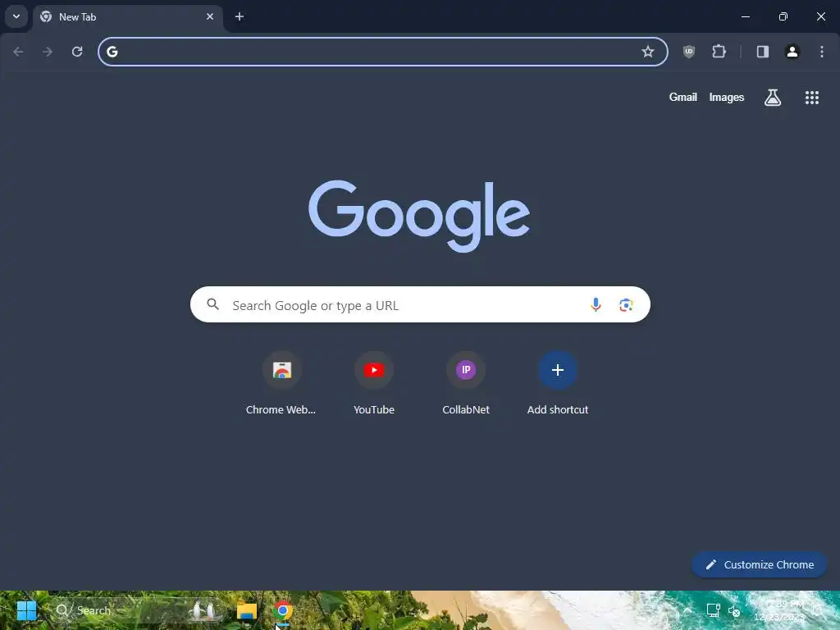Click the Search Google or type a URL box
Image resolution: width=840 pixels, height=630 pixels.
tap(420, 305)
